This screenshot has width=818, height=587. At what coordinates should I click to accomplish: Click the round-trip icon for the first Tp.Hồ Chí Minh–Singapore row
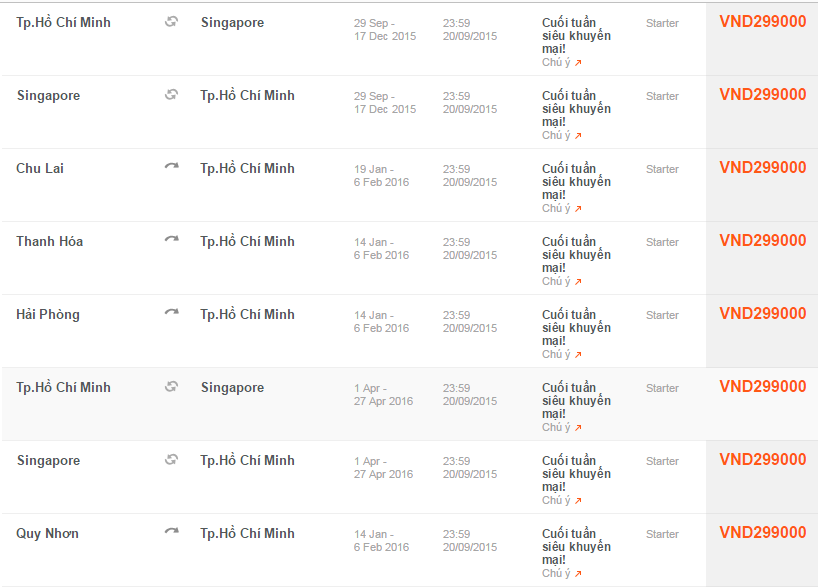tap(171, 22)
